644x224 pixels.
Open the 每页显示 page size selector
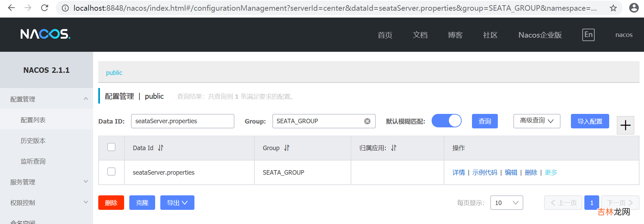[506, 203]
